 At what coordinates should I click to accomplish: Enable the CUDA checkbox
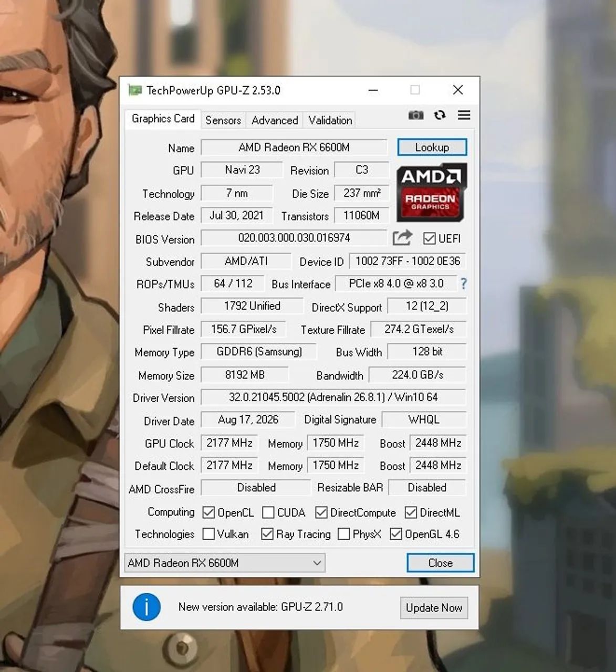click(268, 512)
